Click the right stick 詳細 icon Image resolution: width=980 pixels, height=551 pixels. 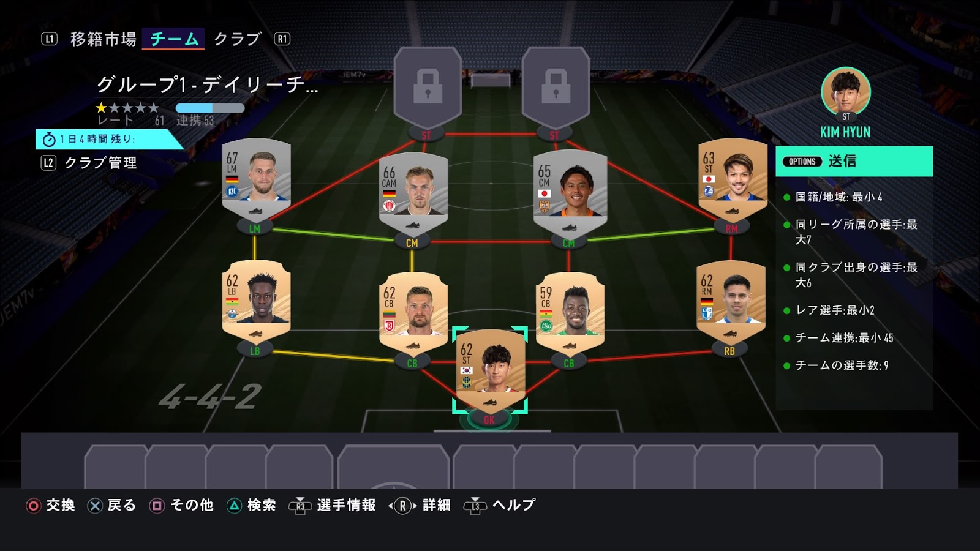402,506
